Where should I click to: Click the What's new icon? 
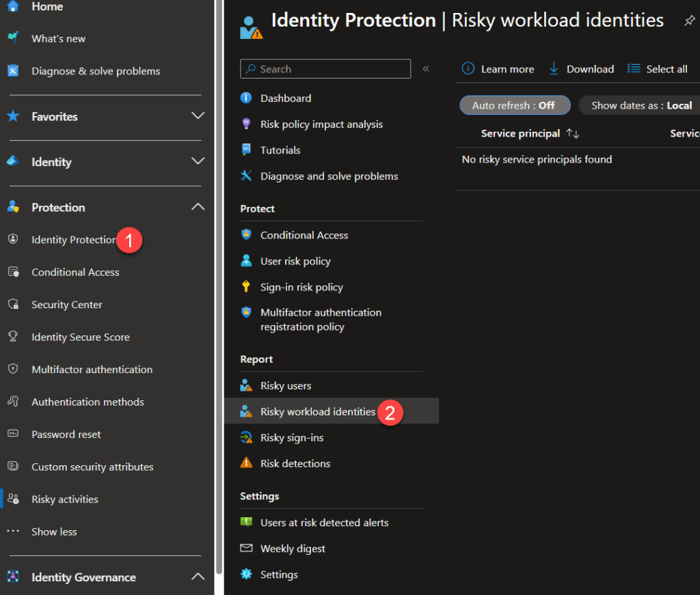(13, 38)
